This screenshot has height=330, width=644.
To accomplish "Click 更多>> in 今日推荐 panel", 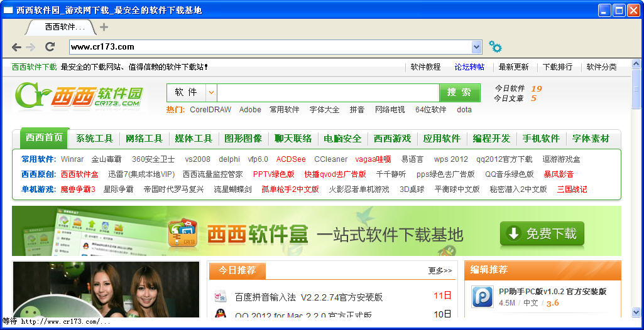I will click(440, 270).
